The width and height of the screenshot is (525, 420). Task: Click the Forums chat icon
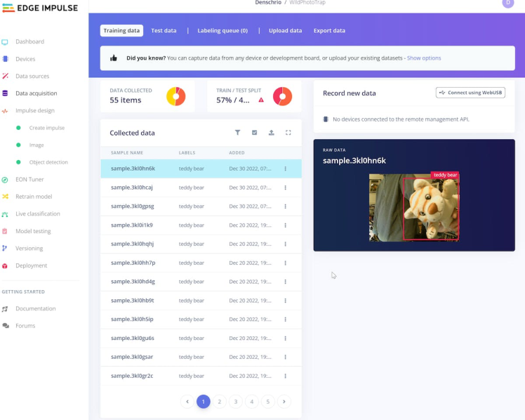[x=6, y=326]
